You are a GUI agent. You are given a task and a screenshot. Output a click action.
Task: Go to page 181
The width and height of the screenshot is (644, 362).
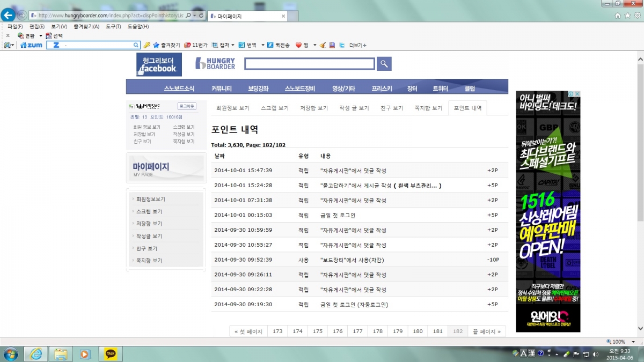[x=438, y=331]
